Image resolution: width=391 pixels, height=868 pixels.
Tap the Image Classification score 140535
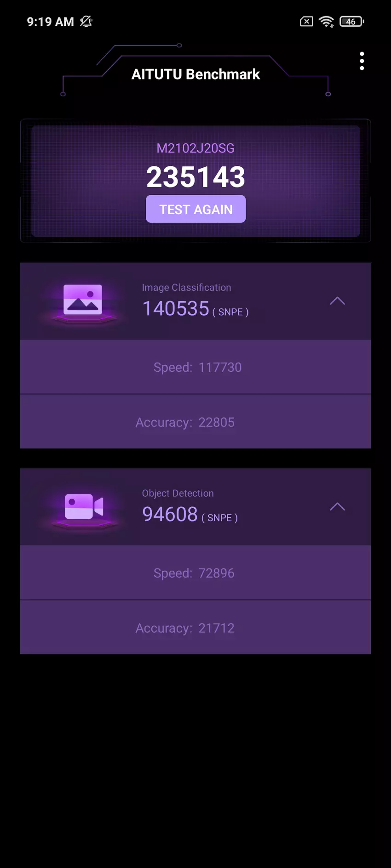click(x=176, y=308)
